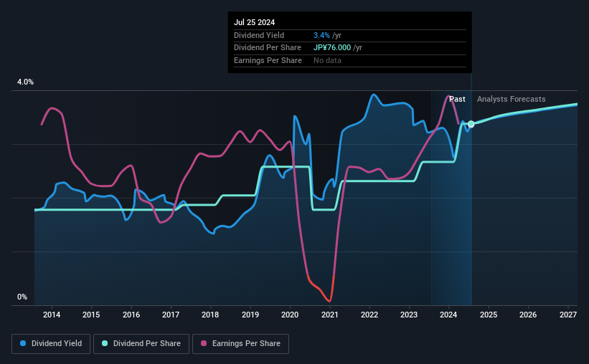Click the 2023 x-axis label

409,315
